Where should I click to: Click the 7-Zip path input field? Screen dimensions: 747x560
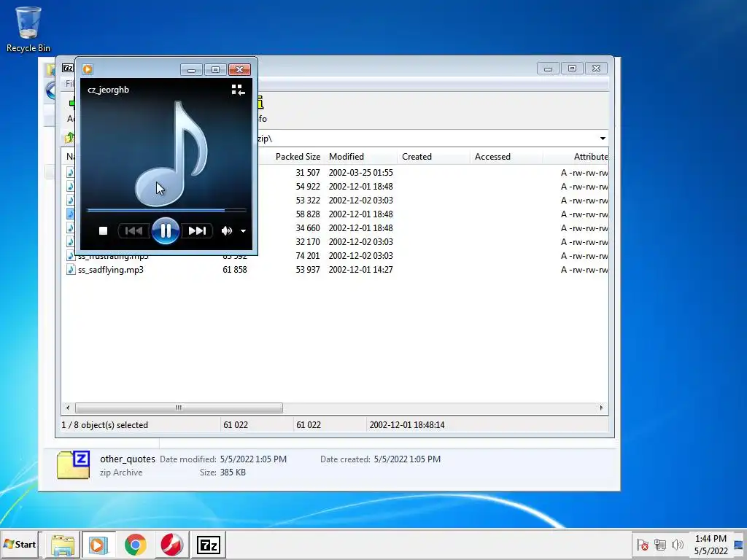[426, 139]
